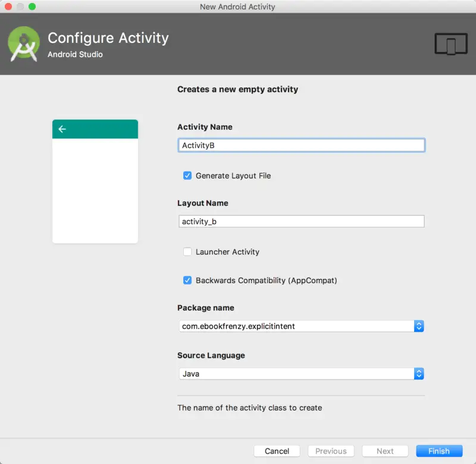Image resolution: width=476 pixels, height=464 pixels.
Task: Click the back arrow in the activity preview
Action: [62, 129]
